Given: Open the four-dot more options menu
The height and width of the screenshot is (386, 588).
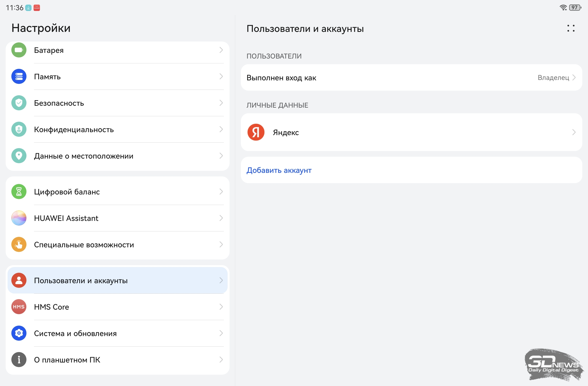Looking at the screenshot, I should point(571,28).
